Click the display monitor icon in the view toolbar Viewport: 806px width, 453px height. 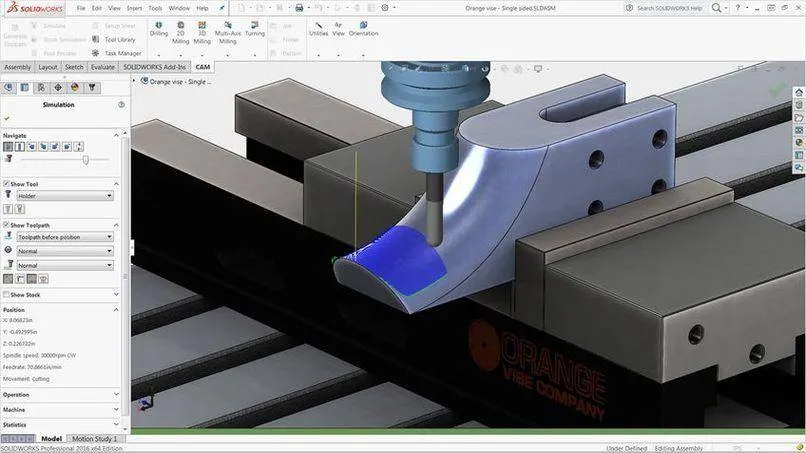(x=538, y=69)
